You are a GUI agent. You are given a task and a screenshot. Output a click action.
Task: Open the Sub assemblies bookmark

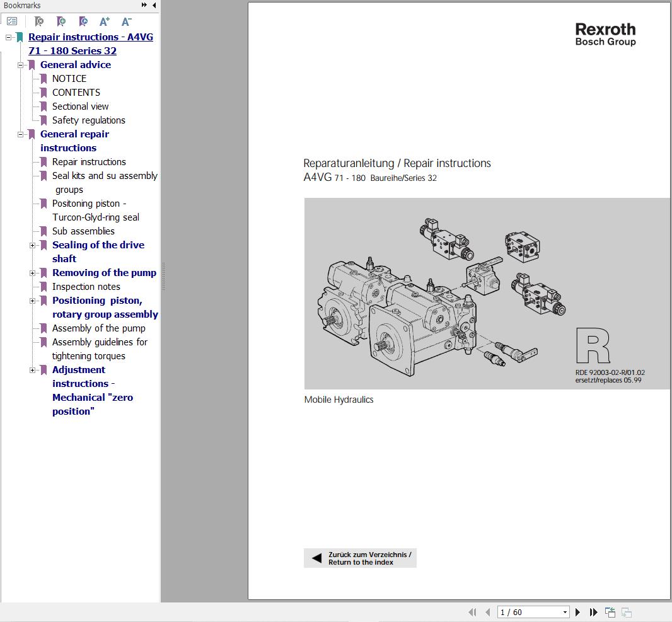click(84, 231)
